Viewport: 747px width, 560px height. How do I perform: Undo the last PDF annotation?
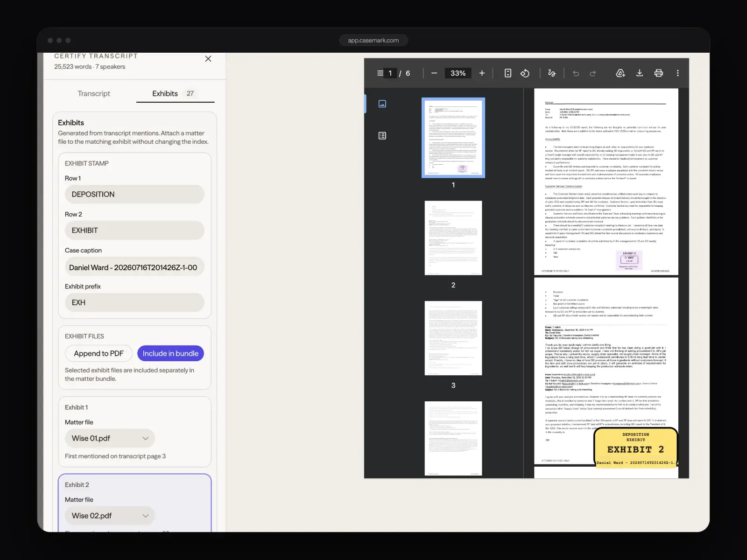click(576, 73)
